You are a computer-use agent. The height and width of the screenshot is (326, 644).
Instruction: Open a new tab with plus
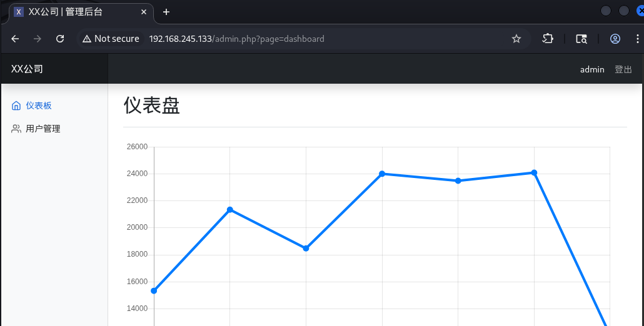(x=166, y=12)
